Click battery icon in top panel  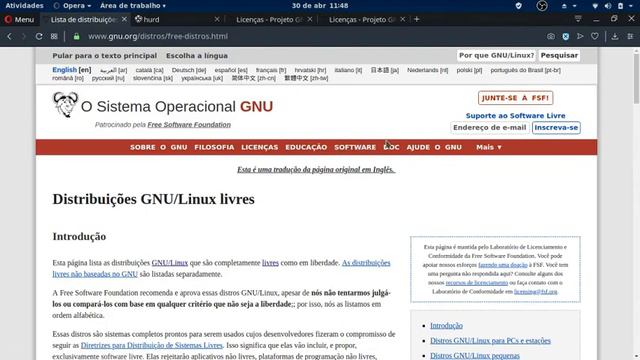pyautogui.click(x=620, y=6)
